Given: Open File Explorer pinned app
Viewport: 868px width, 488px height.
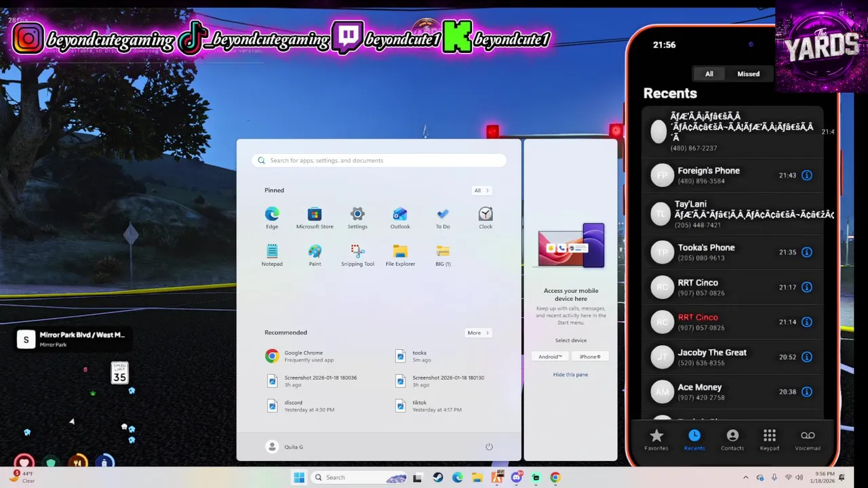Looking at the screenshot, I should [400, 256].
